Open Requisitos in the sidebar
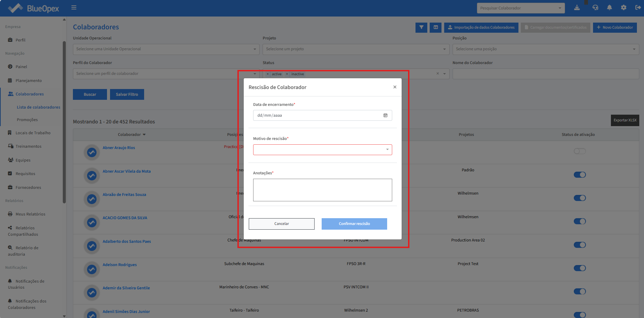 (25, 174)
